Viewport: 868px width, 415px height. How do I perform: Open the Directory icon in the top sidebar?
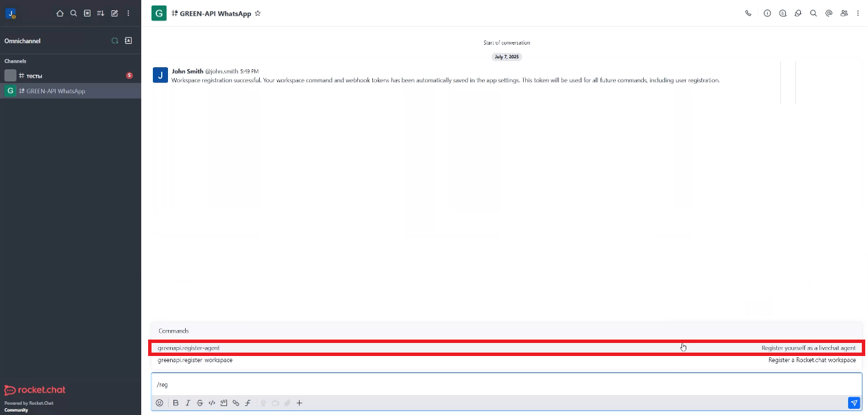pyautogui.click(x=87, y=13)
